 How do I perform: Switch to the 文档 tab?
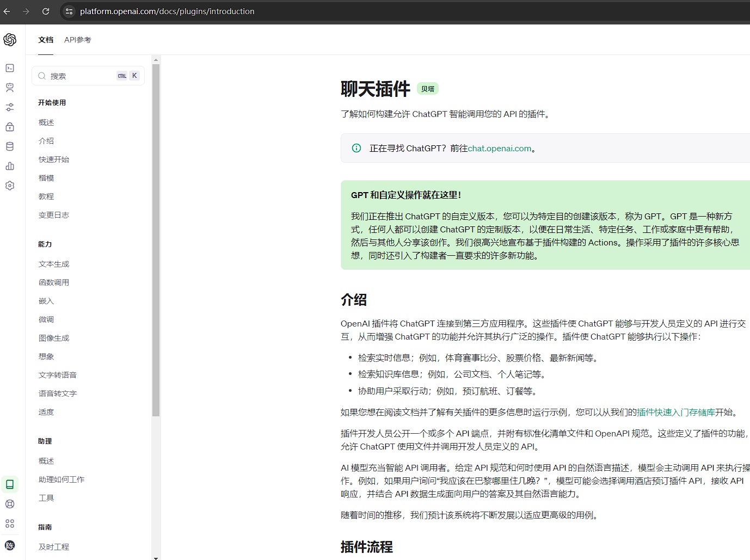(46, 40)
